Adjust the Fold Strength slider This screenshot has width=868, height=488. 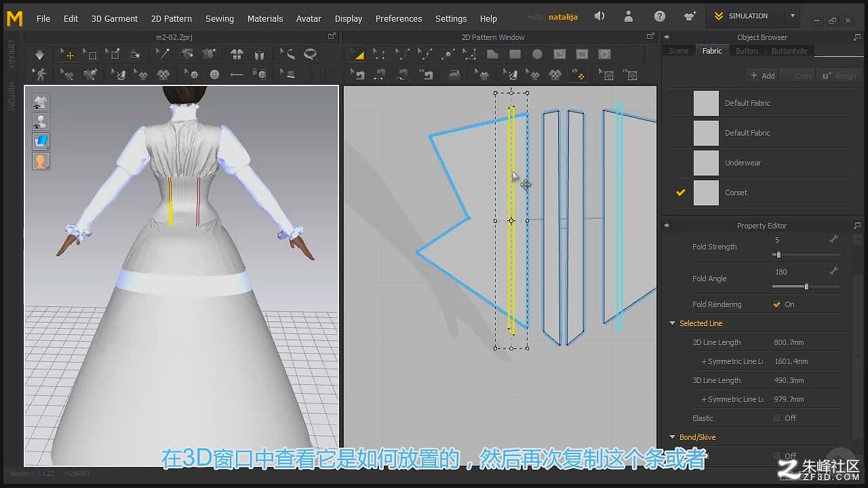[x=807, y=255]
